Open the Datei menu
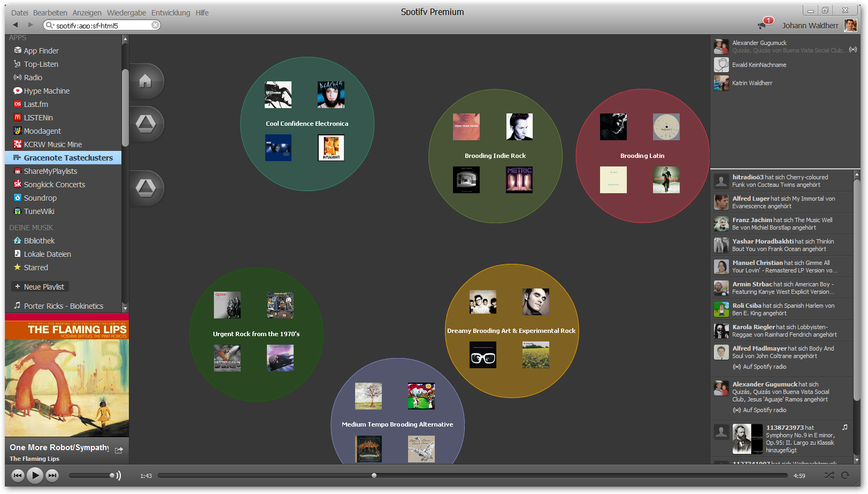The image size is (868, 494). tap(20, 13)
